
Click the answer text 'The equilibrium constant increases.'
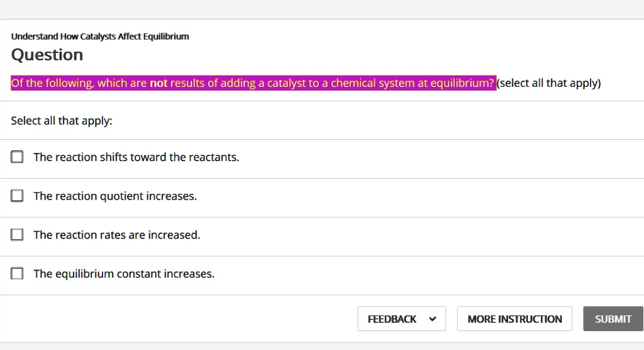click(x=124, y=274)
